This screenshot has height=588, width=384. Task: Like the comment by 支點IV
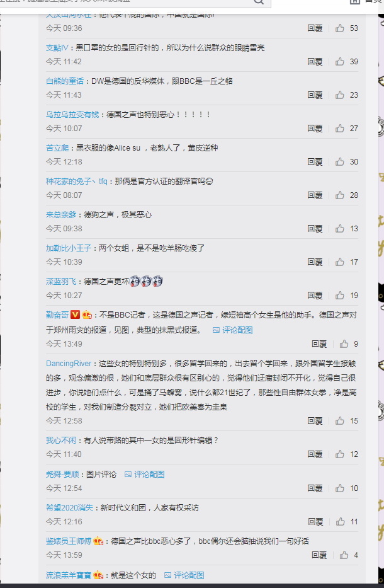[340, 62]
